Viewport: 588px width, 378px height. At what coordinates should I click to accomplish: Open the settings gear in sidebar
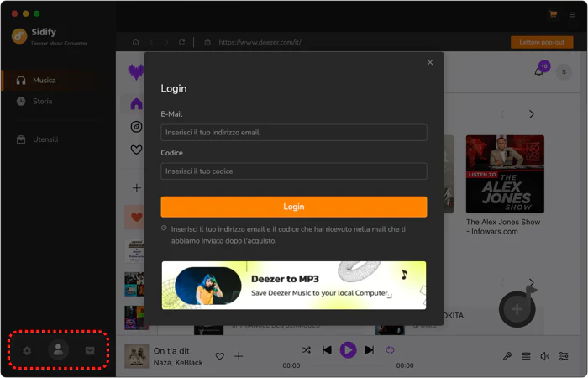(27, 350)
